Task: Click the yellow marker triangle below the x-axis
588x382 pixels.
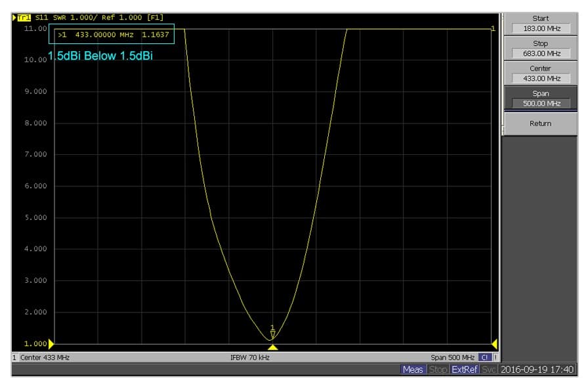Action: (272, 347)
